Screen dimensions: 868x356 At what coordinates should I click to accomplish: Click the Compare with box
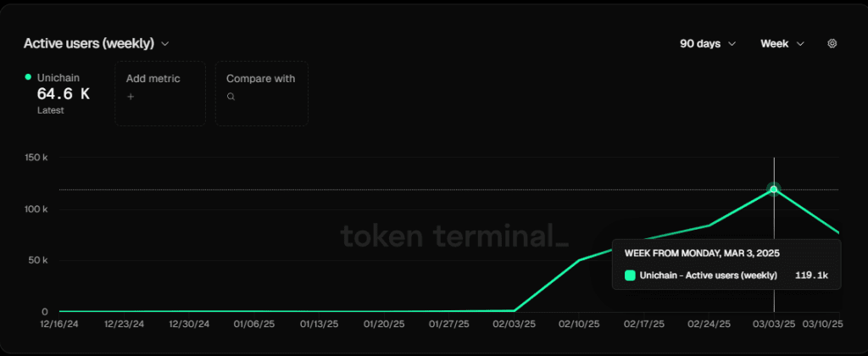click(x=261, y=93)
